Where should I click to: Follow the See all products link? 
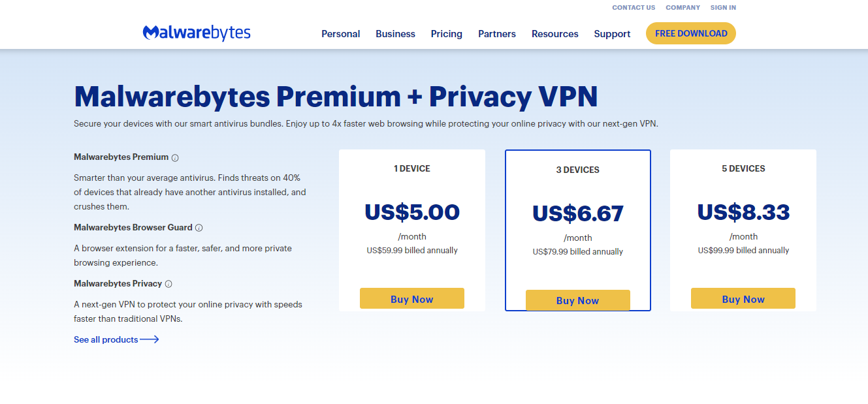pos(106,339)
